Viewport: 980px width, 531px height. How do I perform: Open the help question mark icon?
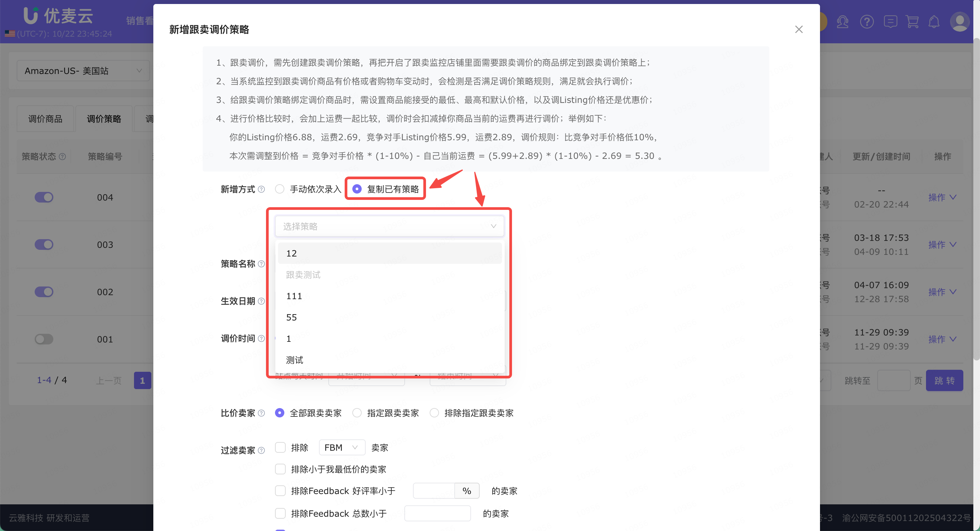(x=867, y=22)
